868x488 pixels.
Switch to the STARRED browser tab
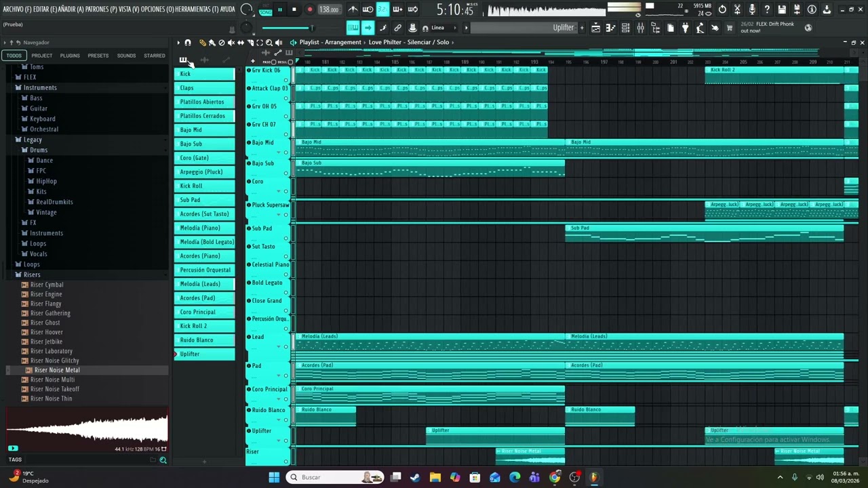click(154, 56)
